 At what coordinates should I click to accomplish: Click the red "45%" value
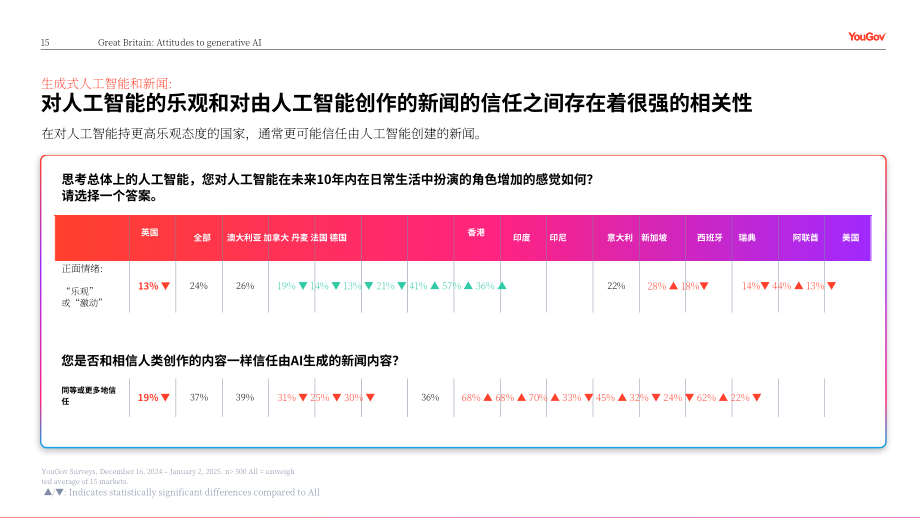click(x=605, y=398)
